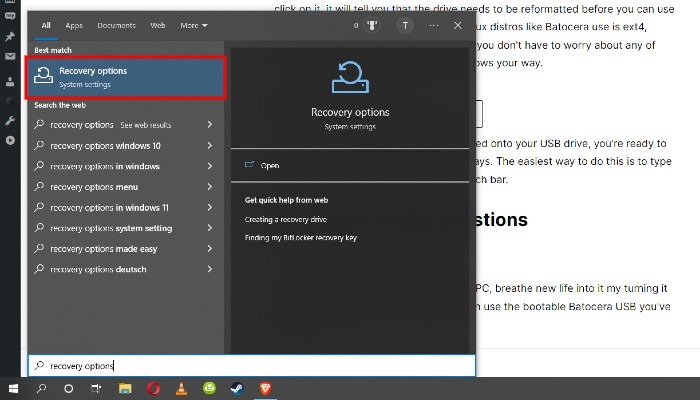The image size is (700, 400).
Task: Switch to the Documents search tab
Action: pos(116,25)
